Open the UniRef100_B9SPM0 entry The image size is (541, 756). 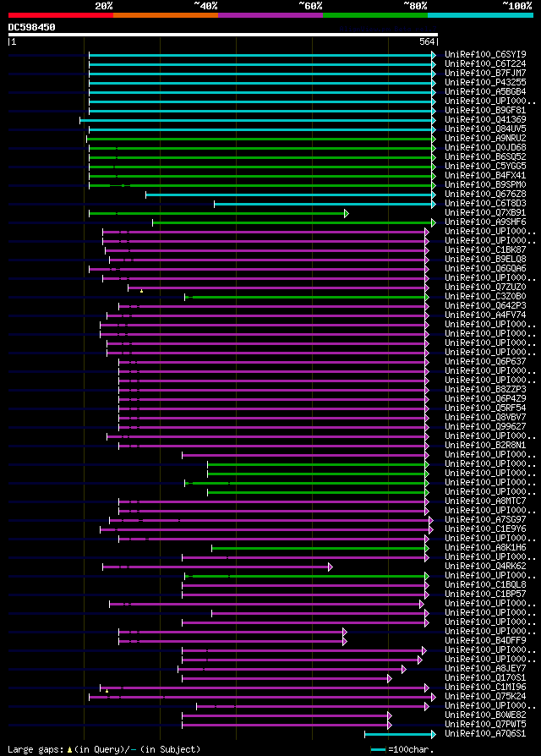(485, 184)
